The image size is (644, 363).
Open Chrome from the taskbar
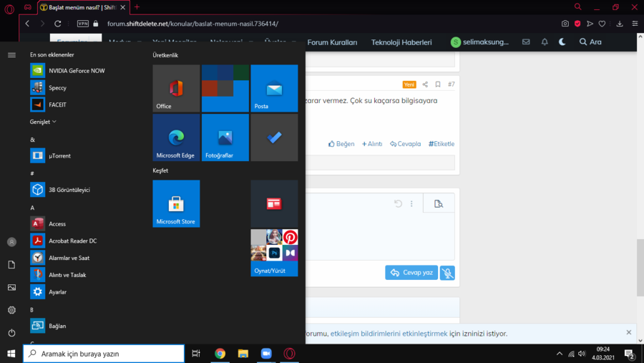[x=220, y=354]
